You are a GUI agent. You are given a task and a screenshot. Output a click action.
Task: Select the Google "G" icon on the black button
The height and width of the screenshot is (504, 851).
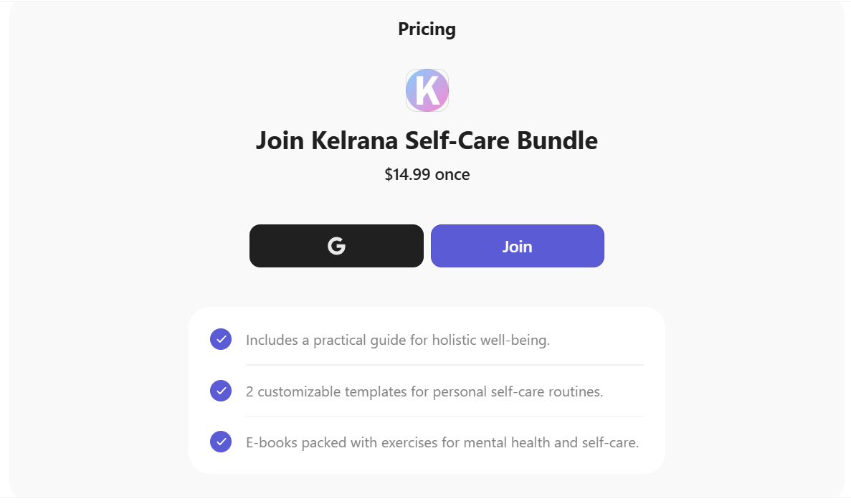(336, 245)
